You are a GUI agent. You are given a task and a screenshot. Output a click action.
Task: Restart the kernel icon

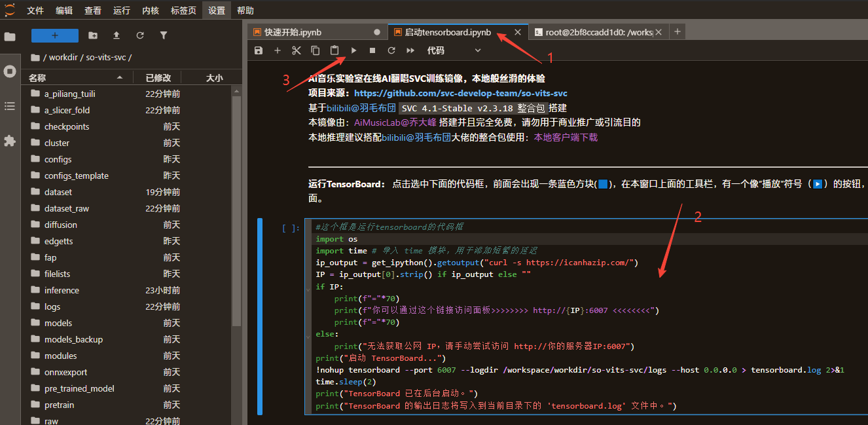tap(391, 50)
